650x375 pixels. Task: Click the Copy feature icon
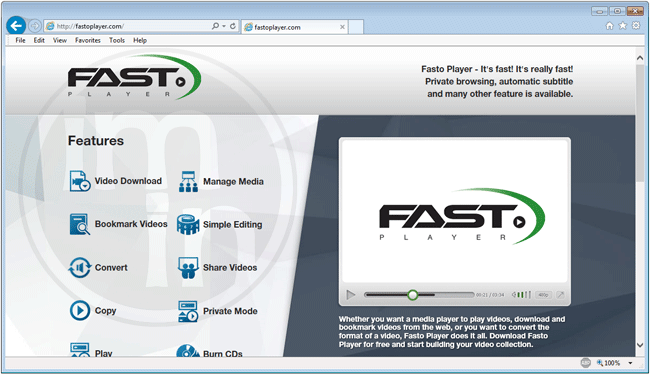click(80, 311)
